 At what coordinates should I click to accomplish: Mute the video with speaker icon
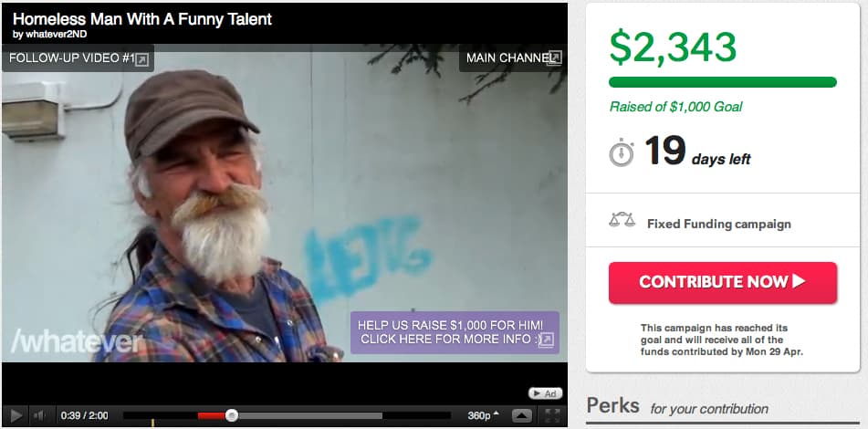38,415
